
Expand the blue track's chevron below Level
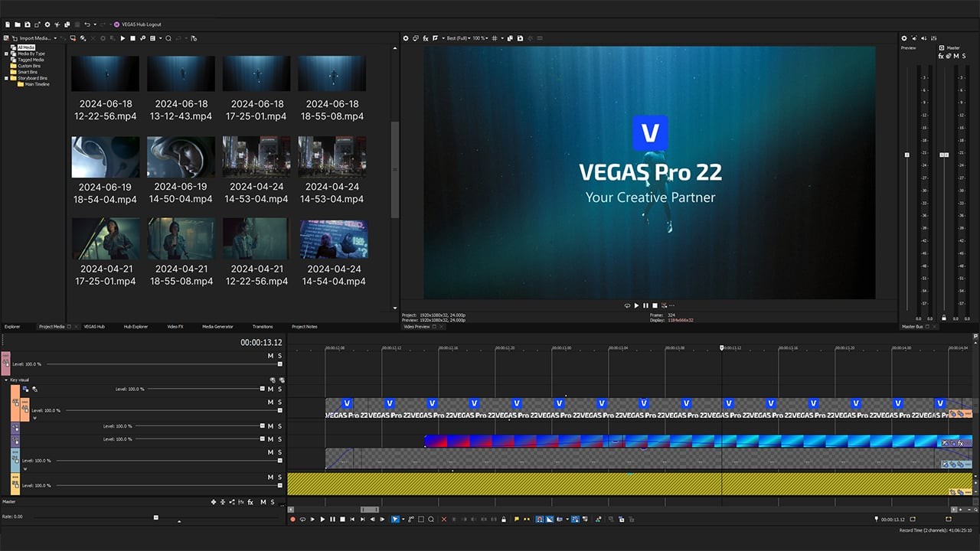[25, 468]
